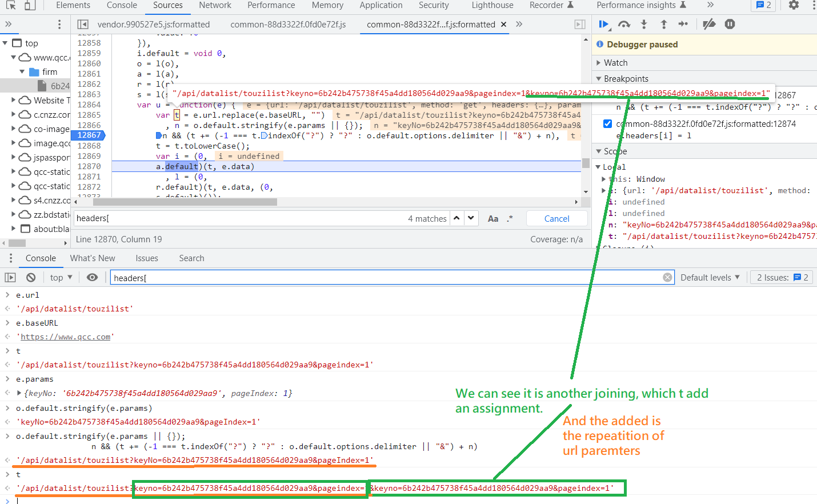Enable match case in the search bar
Viewport: 817px width, 504px height.
[x=492, y=218]
